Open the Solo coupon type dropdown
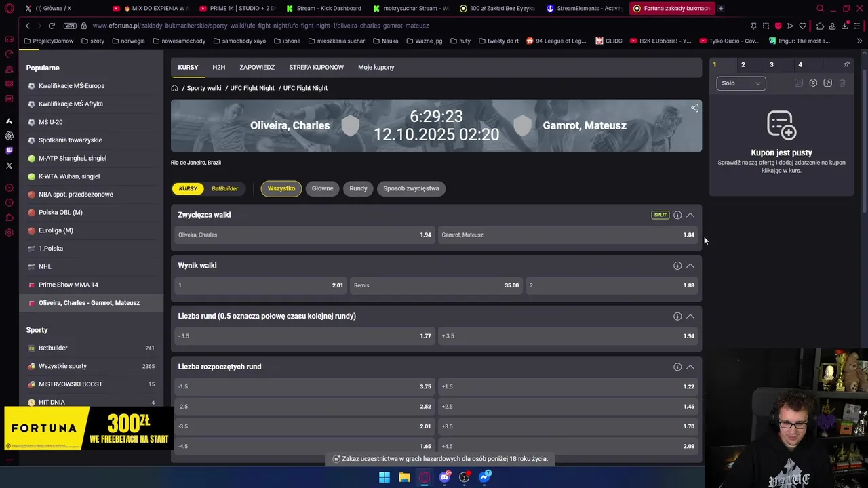The width and height of the screenshot is (868, 488). 741,83
